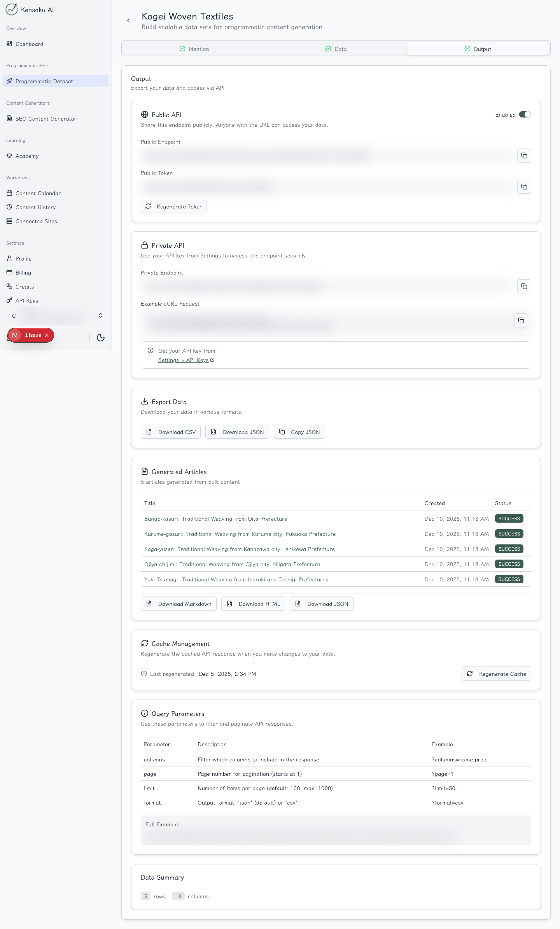Copy the Public Token value
560x929 pixels.
click(x=524, y=187)
